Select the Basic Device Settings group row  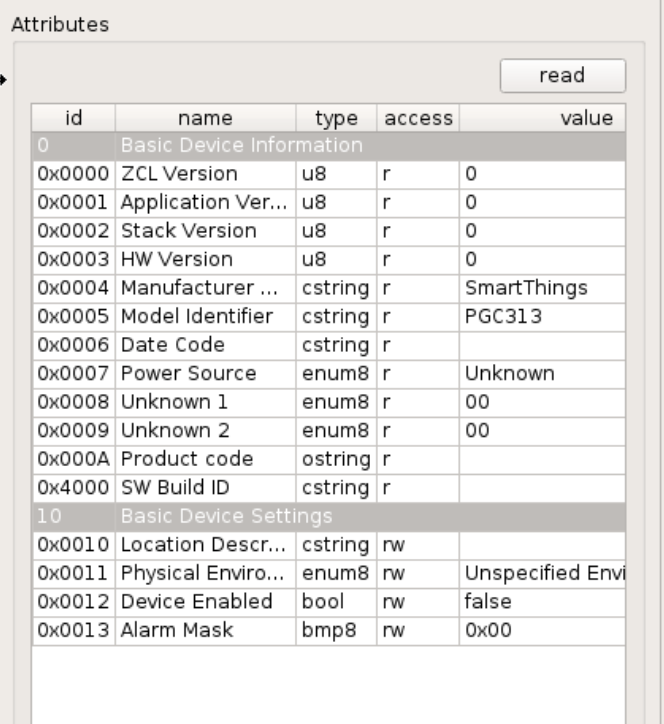point(329,516)
